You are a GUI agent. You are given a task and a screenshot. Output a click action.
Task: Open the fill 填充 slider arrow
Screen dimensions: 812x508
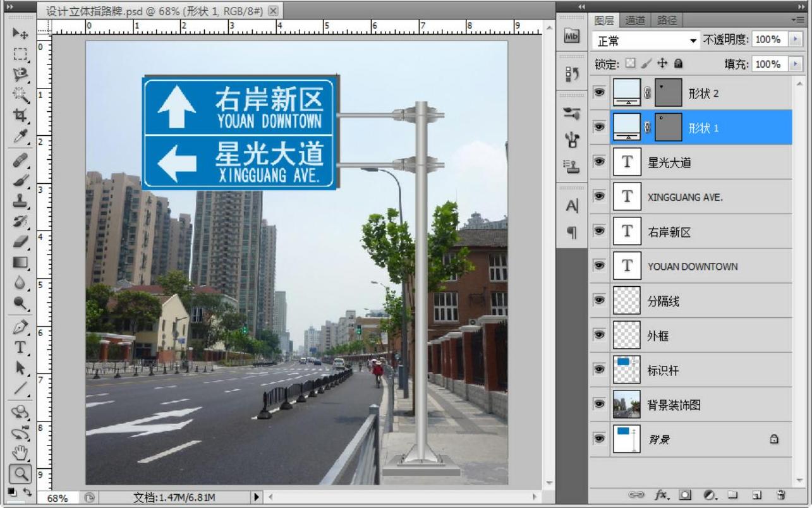pyautogui.click(x=794, y=64)
